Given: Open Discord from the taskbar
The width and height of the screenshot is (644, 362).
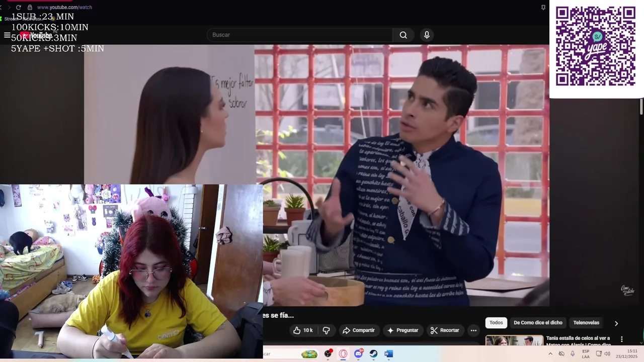Looking at the screenshot, I should pyautogui.click(x=358, y=354).
